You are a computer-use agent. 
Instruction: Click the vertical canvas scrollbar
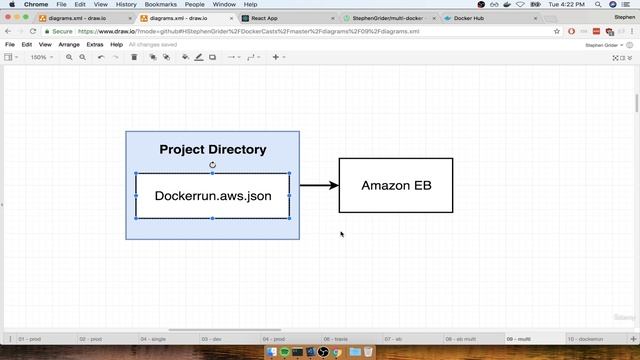coord(637,103)
